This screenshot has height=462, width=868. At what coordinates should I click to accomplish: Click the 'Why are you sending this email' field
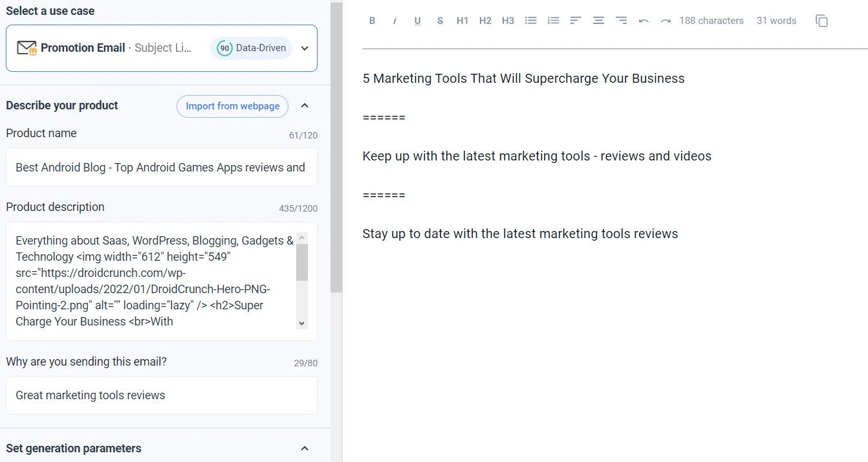(x=162, y=395)
